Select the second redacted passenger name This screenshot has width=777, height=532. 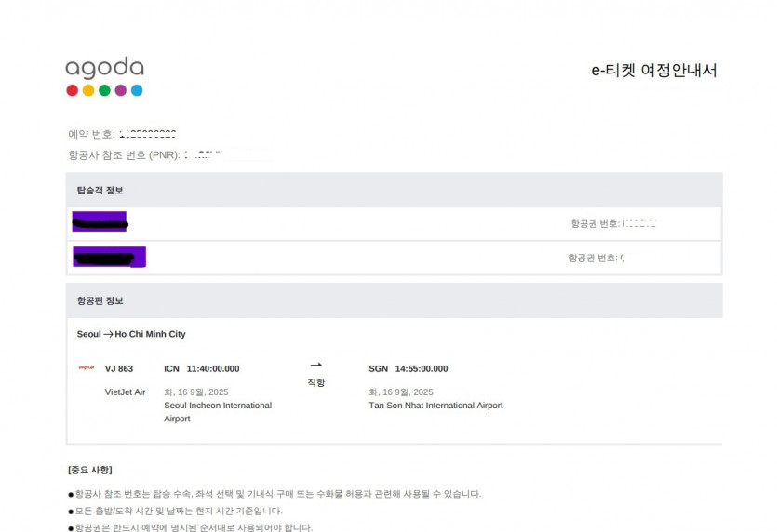[x=109, y=257]
